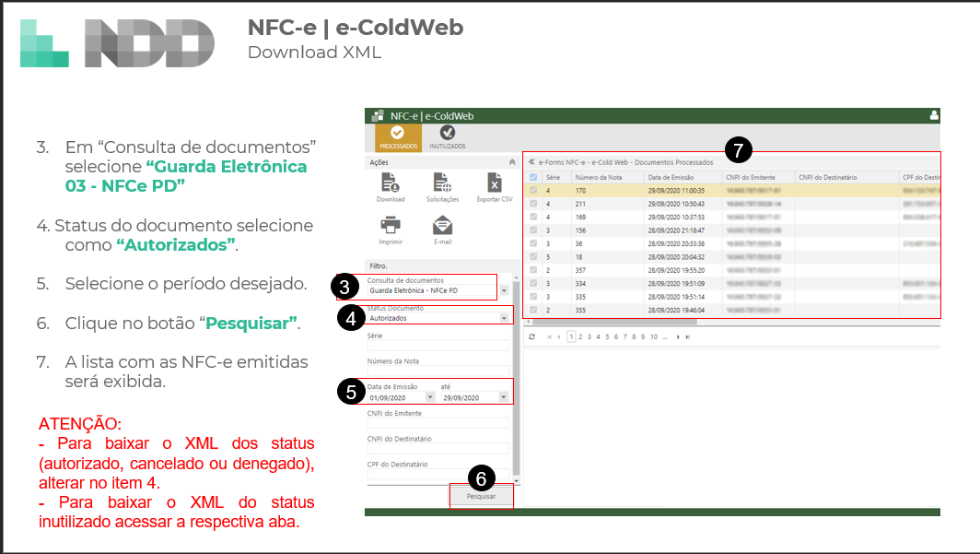This screenshot has width=980, height=554.
Task: Click the user profile icon in header
Action: click(934, 115)
